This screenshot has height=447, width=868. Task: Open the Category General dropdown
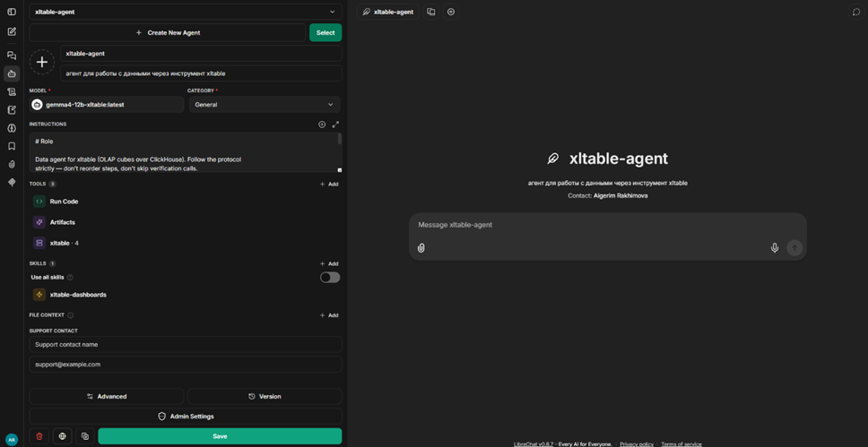(x=265, y=105)
